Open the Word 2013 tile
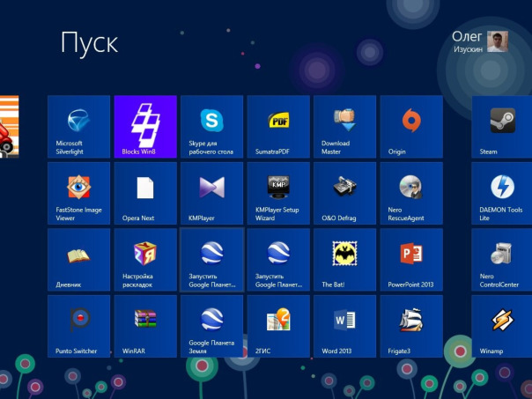The image size is (532, 399). pos(345,326)
